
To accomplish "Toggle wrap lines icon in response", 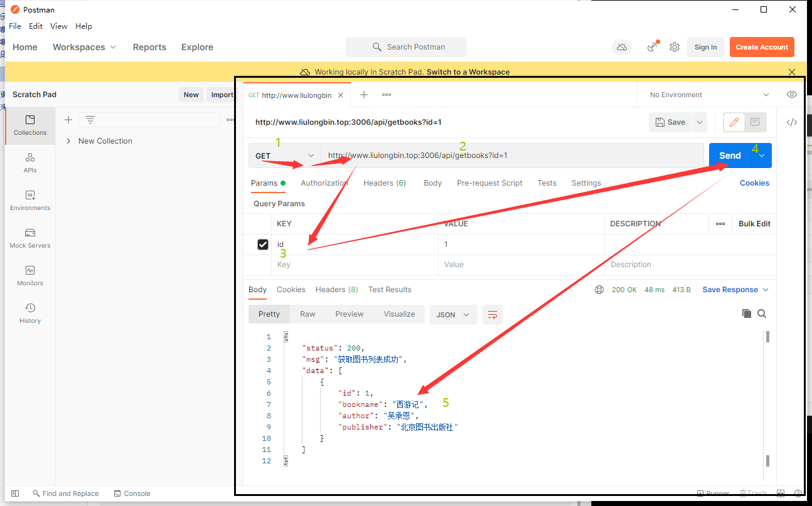I will [x=493, y=315].
